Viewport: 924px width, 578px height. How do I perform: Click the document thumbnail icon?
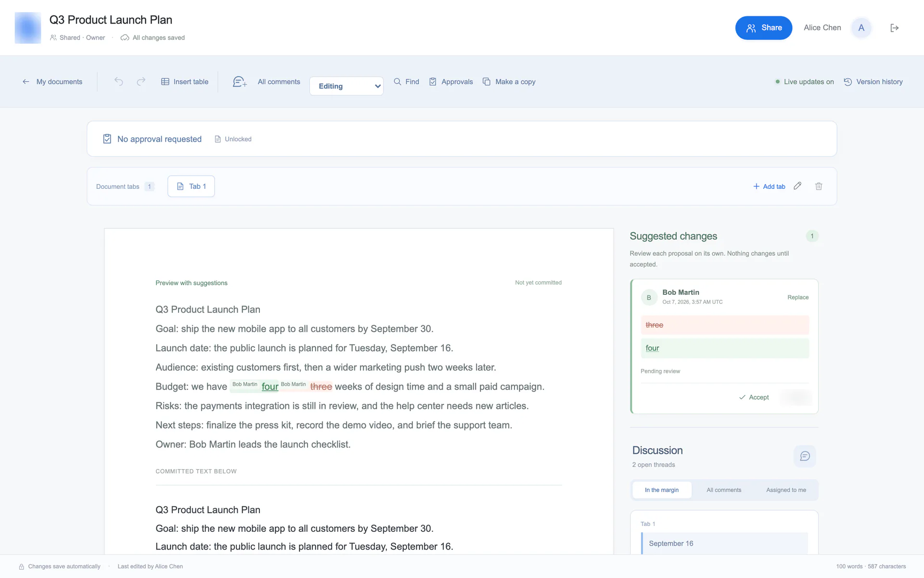pyautogui.click(x=28, y=28)
